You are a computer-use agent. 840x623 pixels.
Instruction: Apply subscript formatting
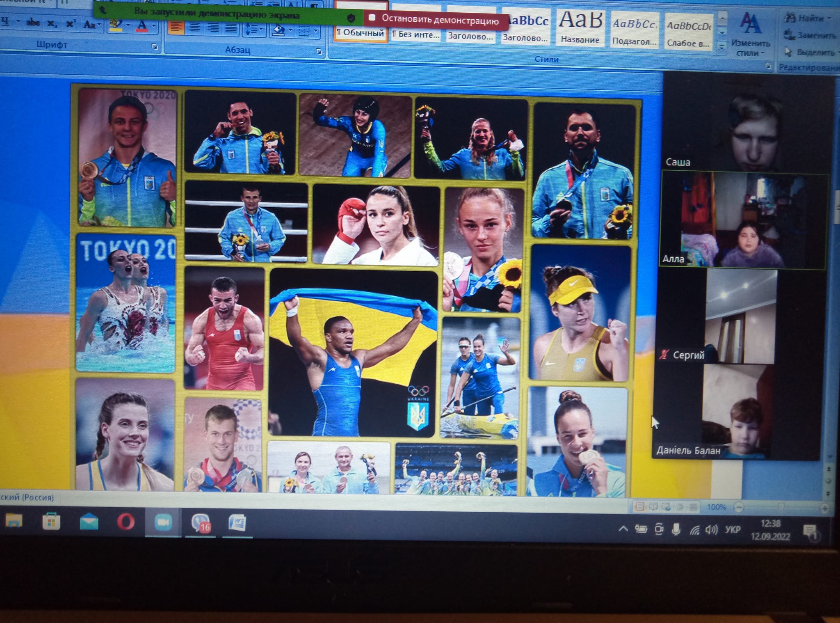52,23
